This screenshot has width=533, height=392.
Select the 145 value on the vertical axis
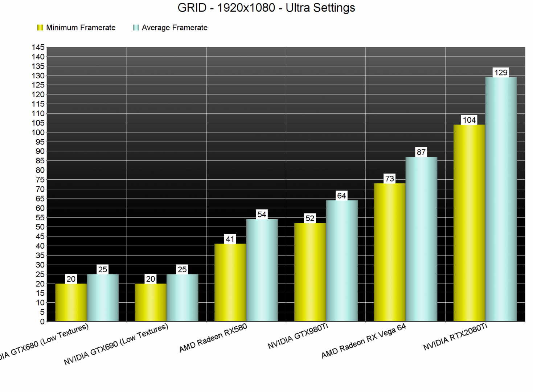click(x=38, y=47)
